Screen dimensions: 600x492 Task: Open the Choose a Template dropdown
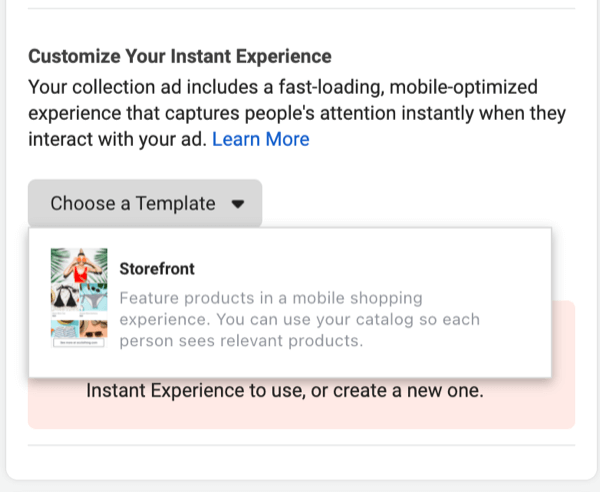(x=145, y=203)
